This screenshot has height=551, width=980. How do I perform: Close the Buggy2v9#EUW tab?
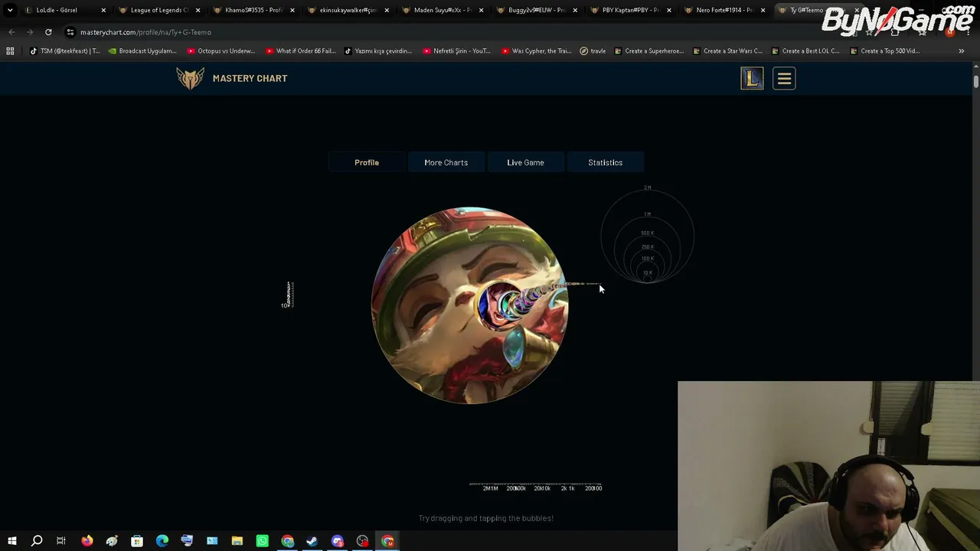(575, 11)
